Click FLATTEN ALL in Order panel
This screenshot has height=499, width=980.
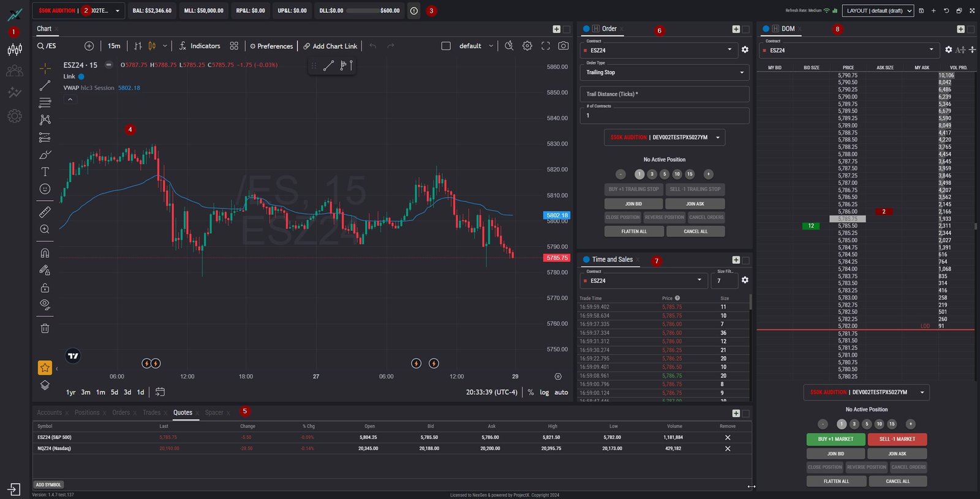pos(634,231)
